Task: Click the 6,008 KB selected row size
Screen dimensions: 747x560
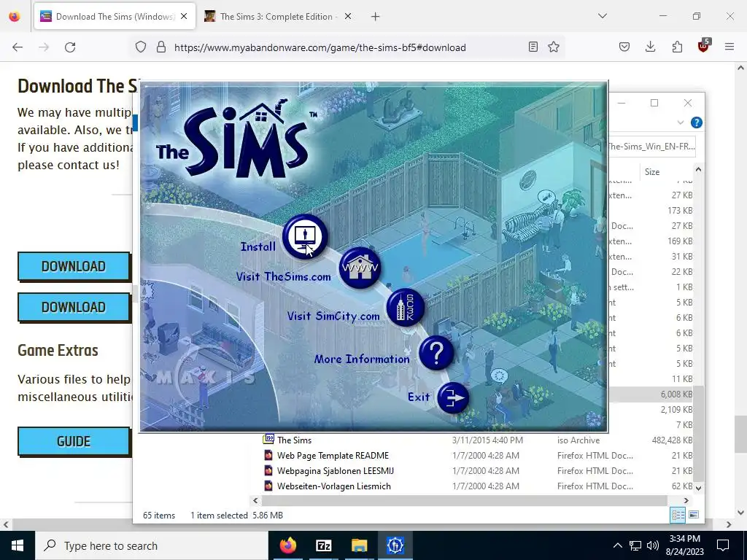Action: [676, 394]
